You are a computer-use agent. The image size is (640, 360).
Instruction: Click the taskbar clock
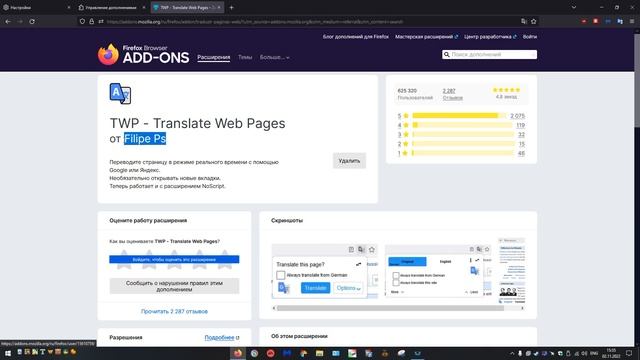(x=611, y=353)
